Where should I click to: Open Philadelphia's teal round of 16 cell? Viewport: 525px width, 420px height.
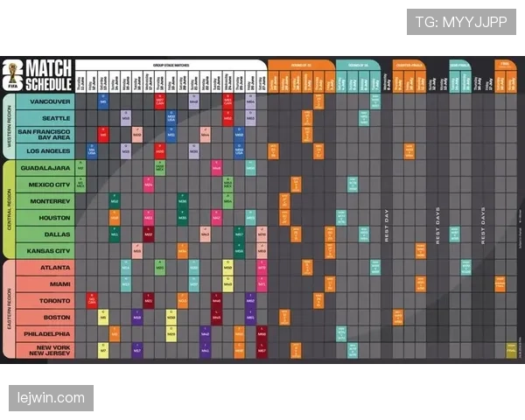[341, 334]
